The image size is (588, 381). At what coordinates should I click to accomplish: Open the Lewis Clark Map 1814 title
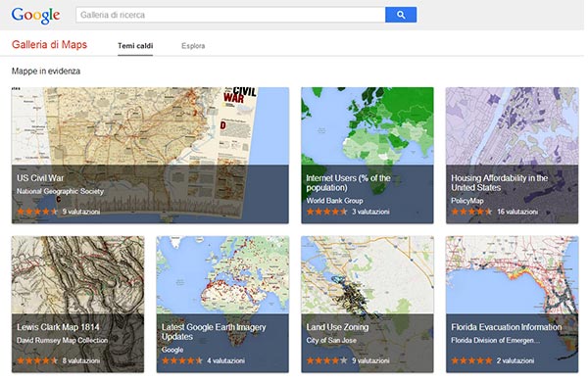click(58, 327)
